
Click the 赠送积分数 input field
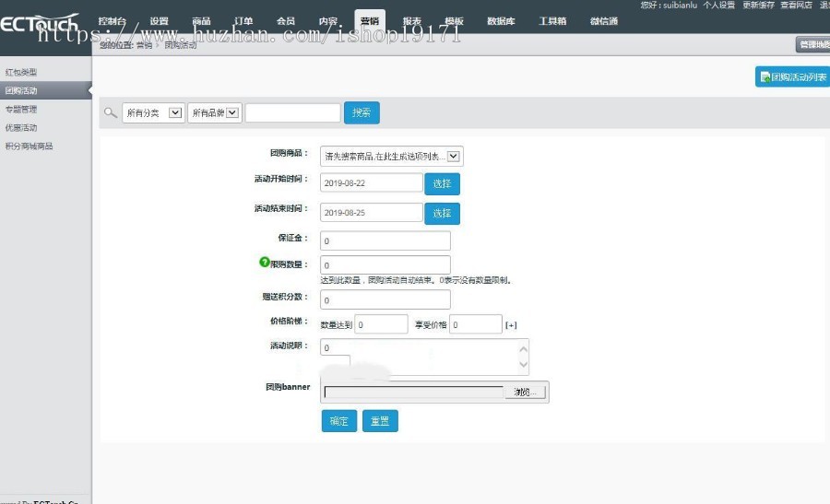coord(385,299)
